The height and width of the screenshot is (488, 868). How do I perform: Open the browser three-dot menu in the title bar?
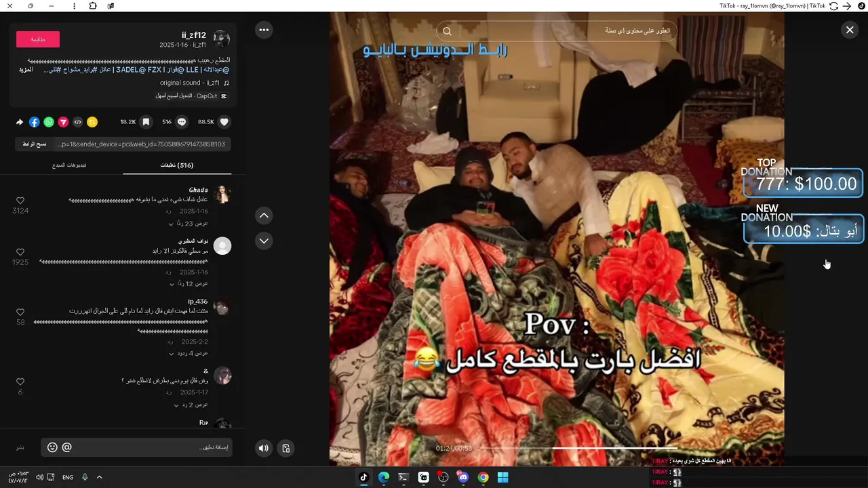pos(74,6)
